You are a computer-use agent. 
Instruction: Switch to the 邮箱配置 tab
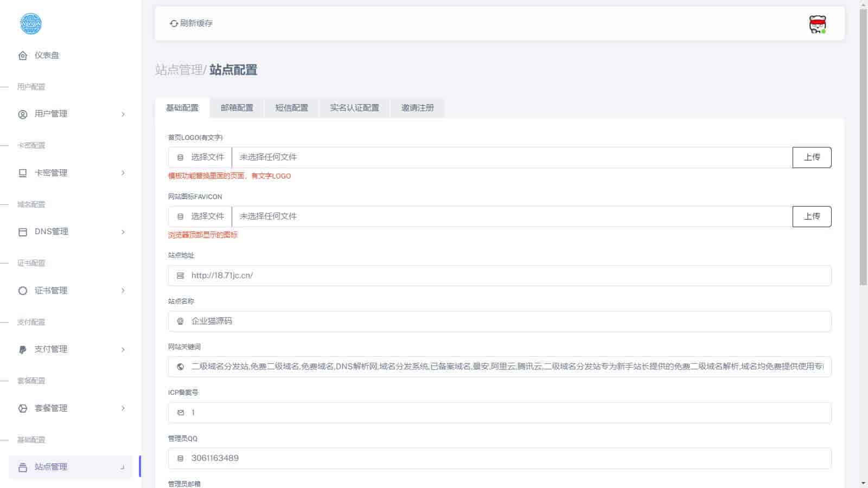tap(237, 108)
